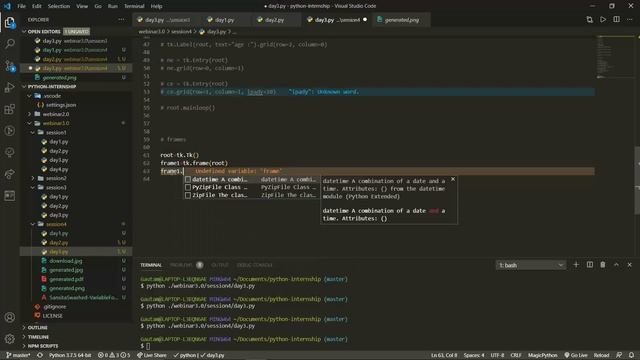
Task: Close the datetime documentation popup
Action: click(x=453, y=179)
